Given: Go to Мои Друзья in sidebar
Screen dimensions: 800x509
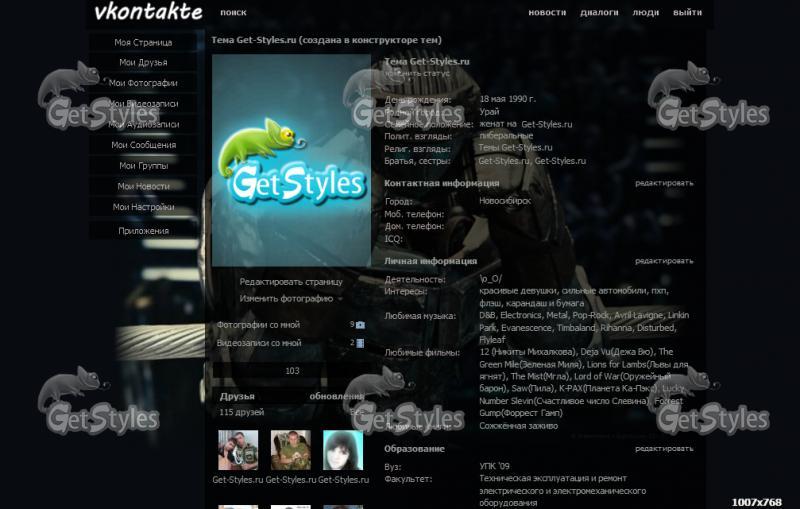Looking at the screenshot, I should (143, 63).
